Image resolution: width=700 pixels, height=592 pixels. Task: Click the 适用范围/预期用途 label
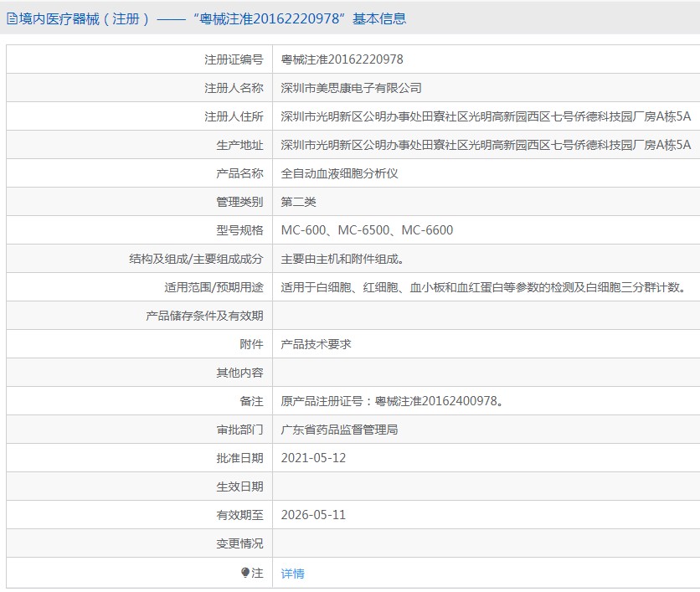pyautogui.click(x=214, y=287)
